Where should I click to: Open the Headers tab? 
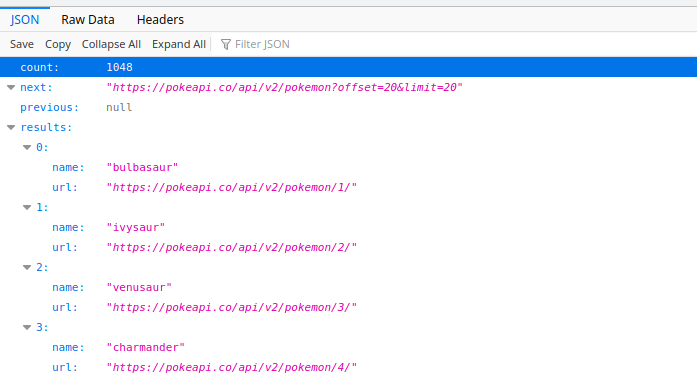(160, 20)
